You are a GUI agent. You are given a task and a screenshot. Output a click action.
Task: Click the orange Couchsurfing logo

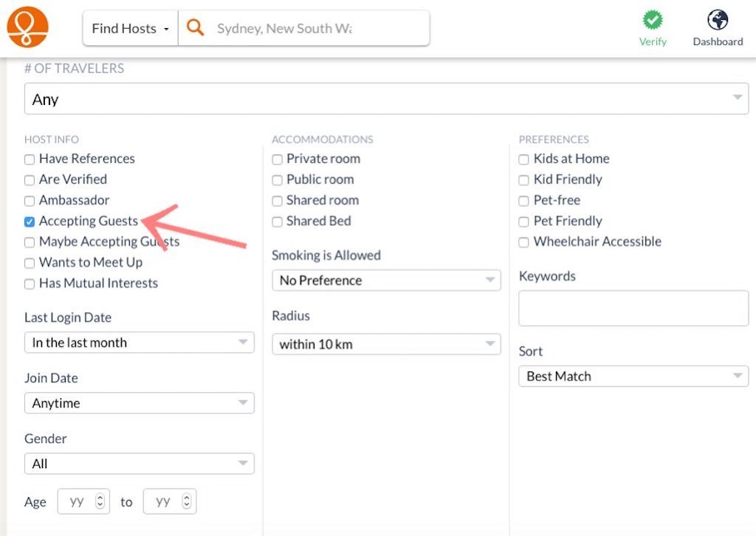pyautogui.click(x=27, y=27)
